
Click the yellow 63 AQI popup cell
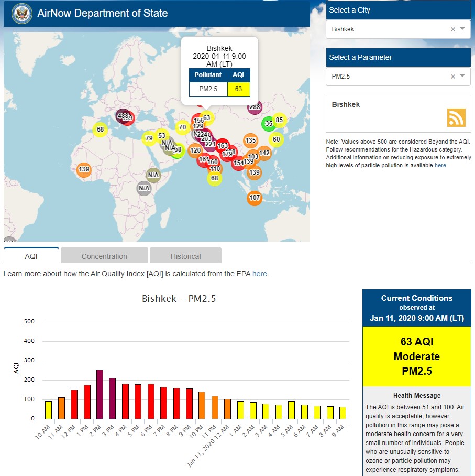pos(239,89)
